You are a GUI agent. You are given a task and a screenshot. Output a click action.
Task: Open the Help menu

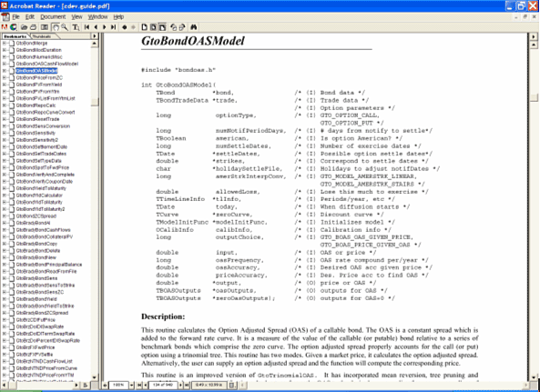(118, 17)
